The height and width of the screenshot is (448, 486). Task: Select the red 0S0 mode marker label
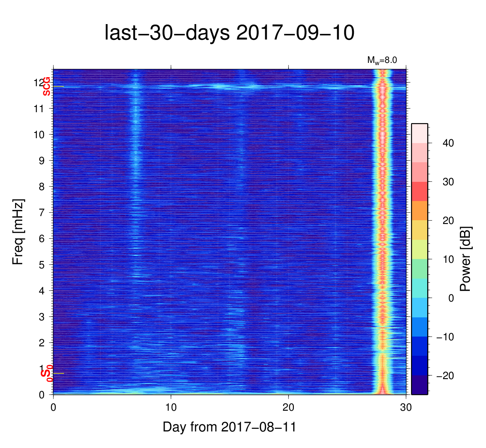46,373
